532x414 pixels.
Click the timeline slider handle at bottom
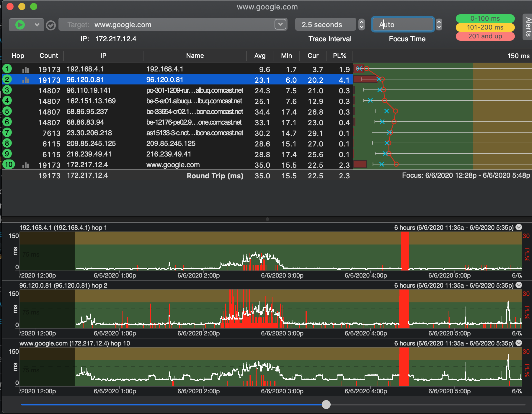click(326, 405)
